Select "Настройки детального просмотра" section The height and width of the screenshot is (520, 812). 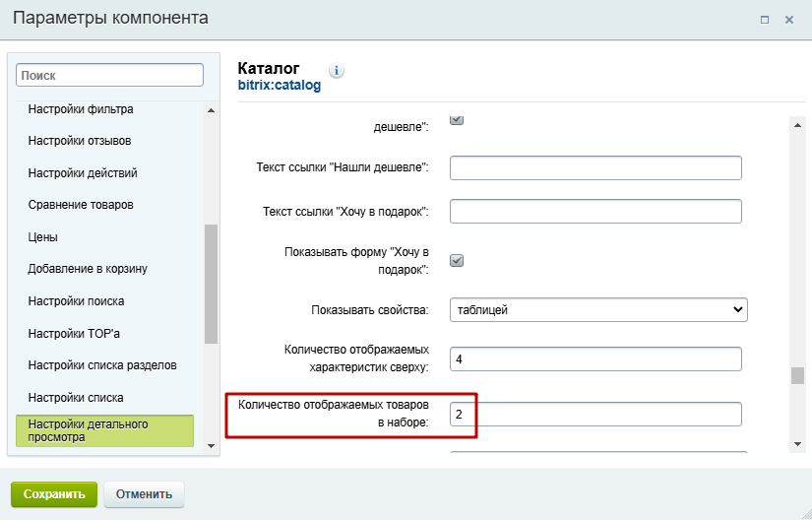click(105, 430)
